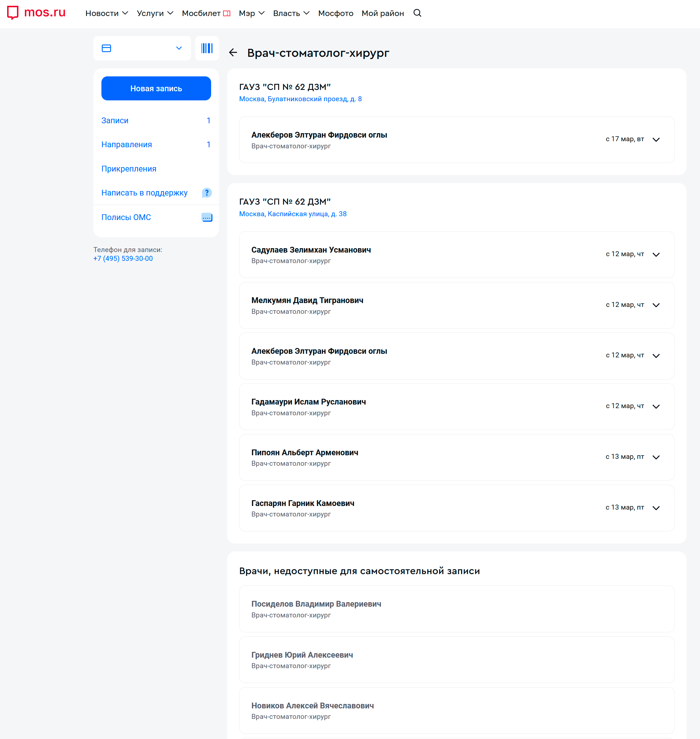
Task: Click heading Врачи, недоступные для самостоятельной записи
Action: (359, 571)
